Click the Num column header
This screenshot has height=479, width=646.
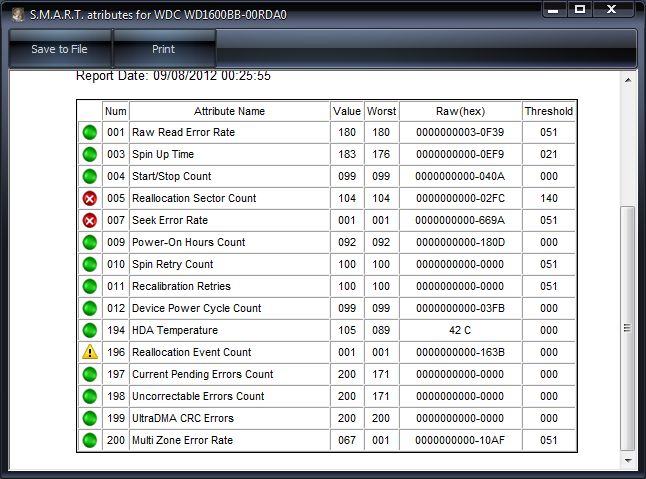(x=116, y=111)
